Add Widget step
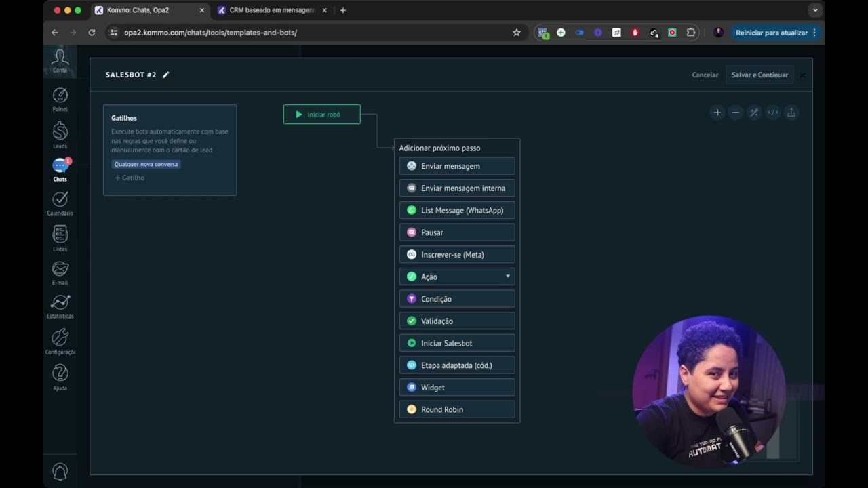Image resolution: width=868 pixels, height=488 pixels. coord(457,388)
